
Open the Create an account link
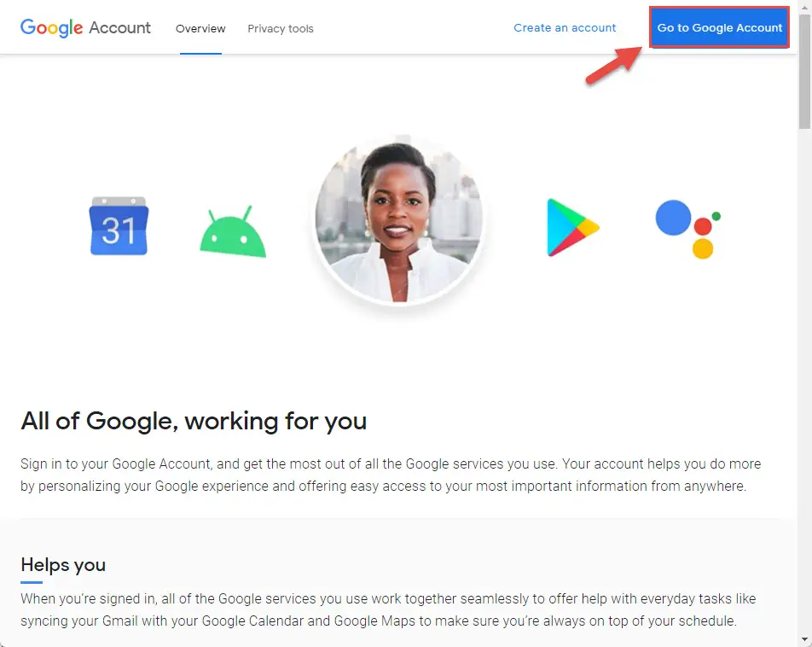(x=565, y=28)
